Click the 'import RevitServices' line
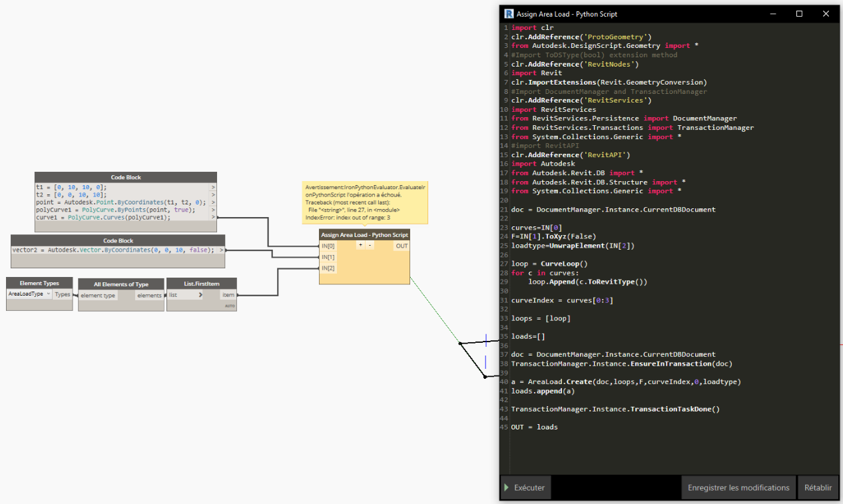 pos(553,109)
